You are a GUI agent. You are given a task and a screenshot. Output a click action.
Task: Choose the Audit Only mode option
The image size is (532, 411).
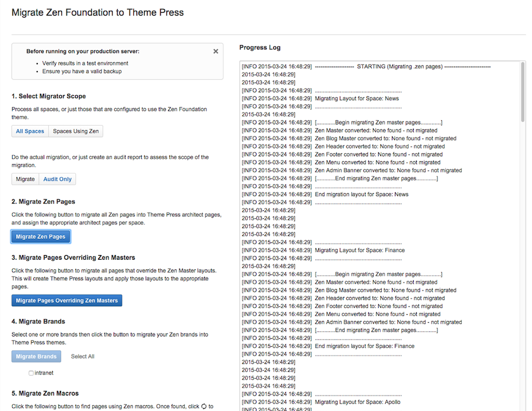tap(57, 179)
